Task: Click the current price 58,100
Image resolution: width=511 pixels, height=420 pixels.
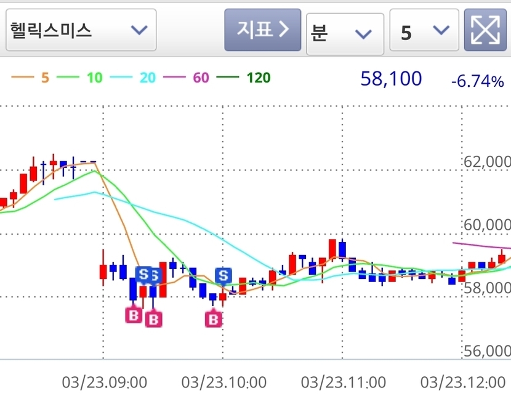Action: pos(391,79)
